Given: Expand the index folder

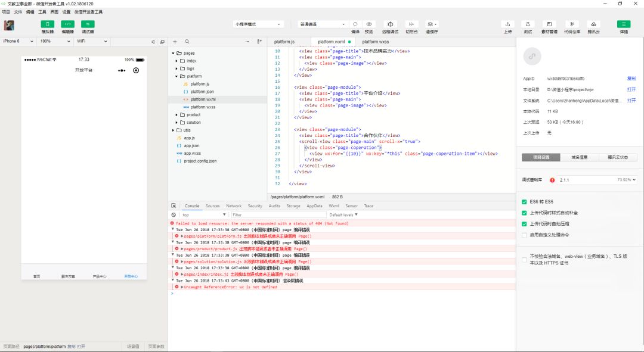Looking at the screenshot, I should [x=177, y=61].
